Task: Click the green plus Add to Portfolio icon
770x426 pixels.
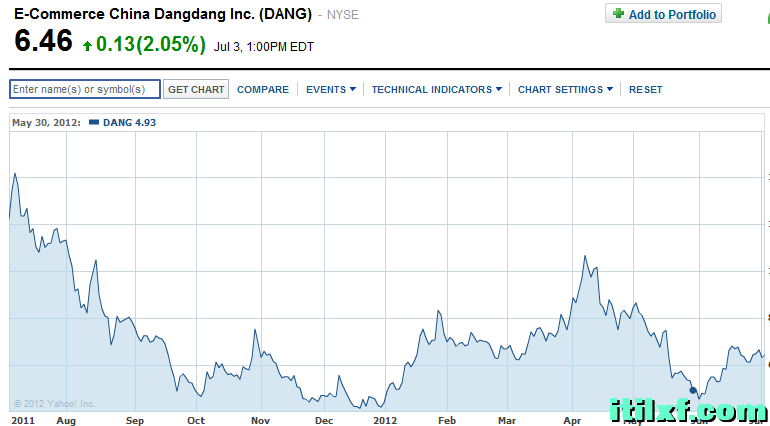Action: pyautogui.click(x=619, y=13)
